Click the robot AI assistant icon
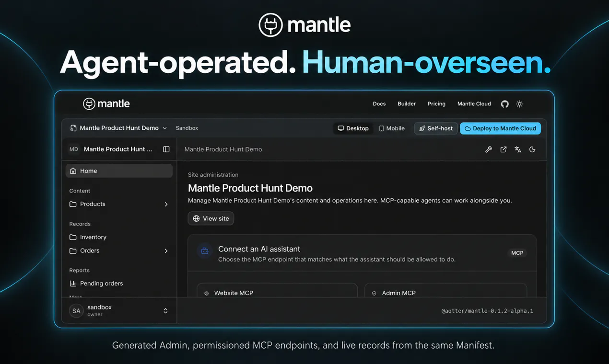Screen dimensions: 609x364 coord(205,250)
